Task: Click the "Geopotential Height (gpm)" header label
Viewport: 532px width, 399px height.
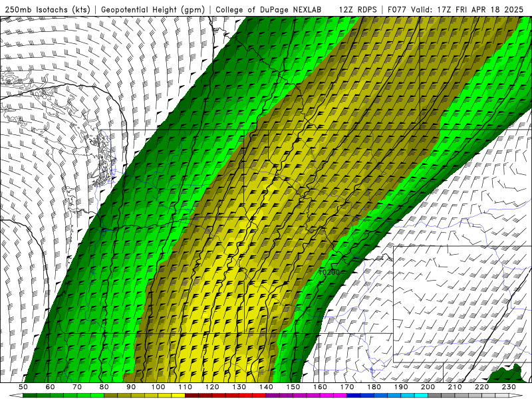Action: click(153, 9)
